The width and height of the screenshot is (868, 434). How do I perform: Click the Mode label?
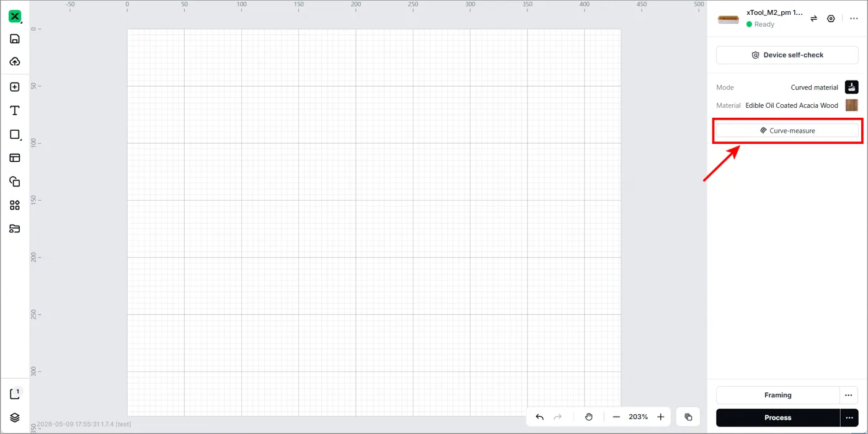pyautogui.click(x=725, y=87)
